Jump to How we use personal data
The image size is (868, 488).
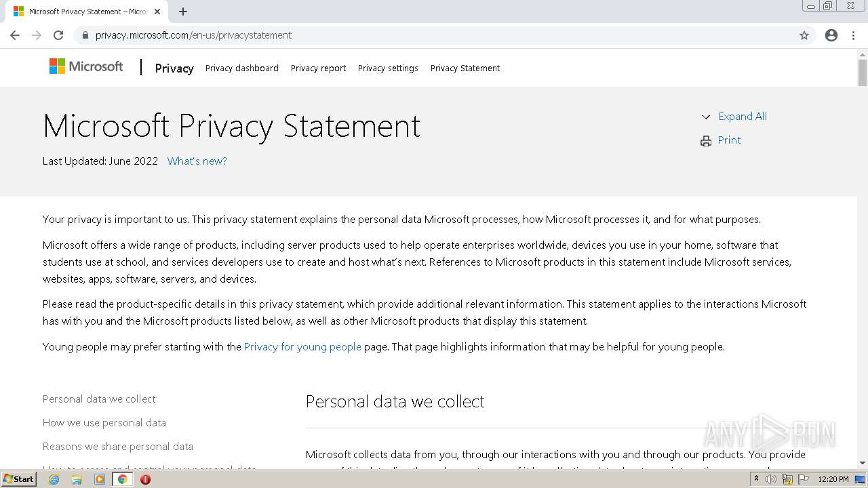[104, 423]
